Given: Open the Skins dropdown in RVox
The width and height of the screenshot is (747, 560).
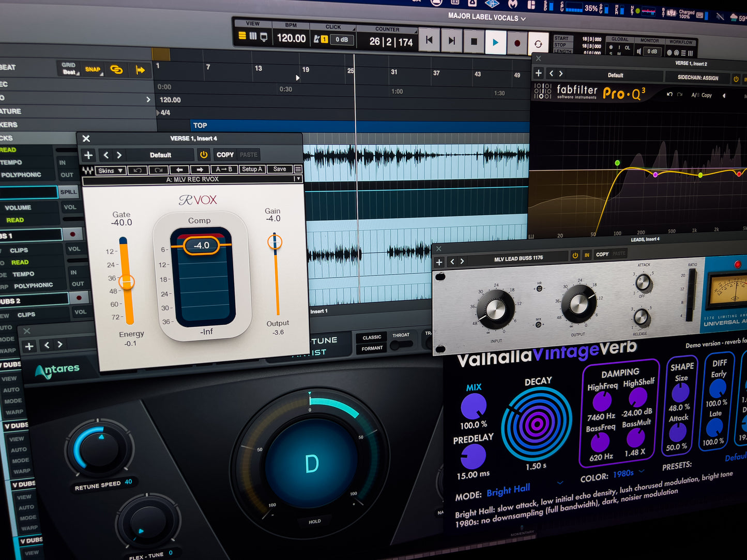Looking at the screenshot, I should point(111,170).
